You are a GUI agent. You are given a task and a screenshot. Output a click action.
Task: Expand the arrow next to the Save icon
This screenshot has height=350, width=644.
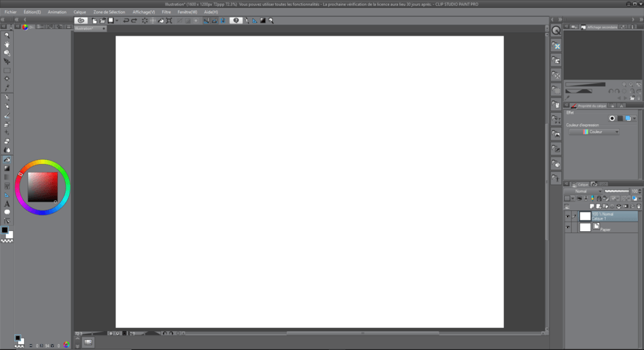click(x=117, y=21)
